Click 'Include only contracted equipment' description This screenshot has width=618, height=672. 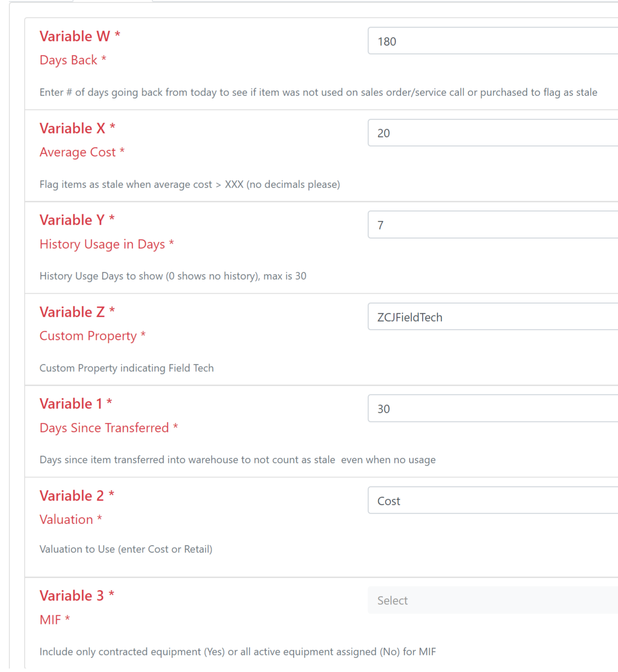(238, 652)
